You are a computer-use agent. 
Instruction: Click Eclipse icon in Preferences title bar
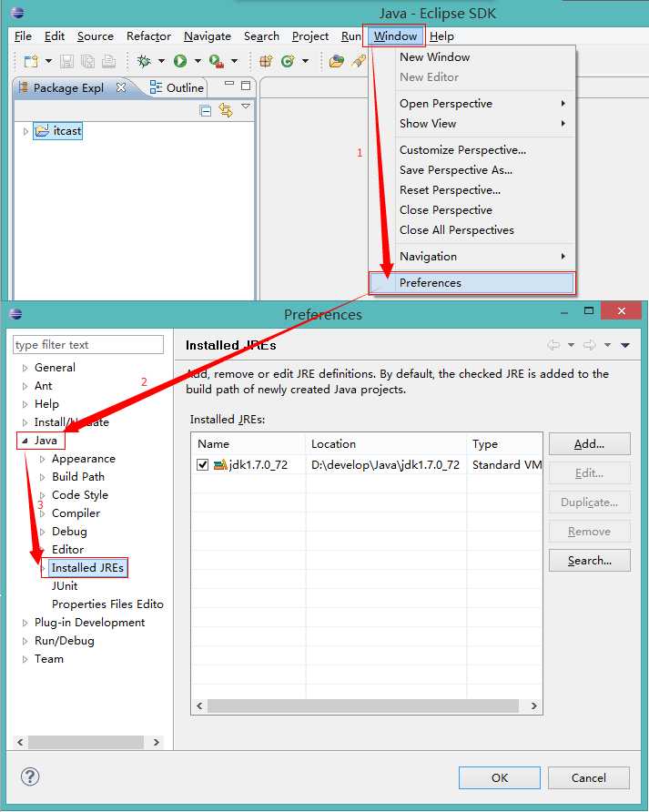[x=16, y=314]
